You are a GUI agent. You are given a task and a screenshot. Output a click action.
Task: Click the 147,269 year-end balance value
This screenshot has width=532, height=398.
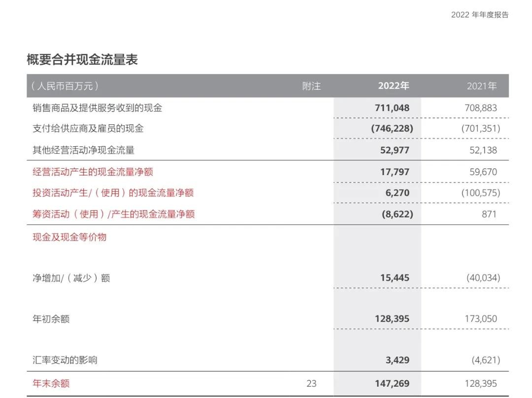392,383
